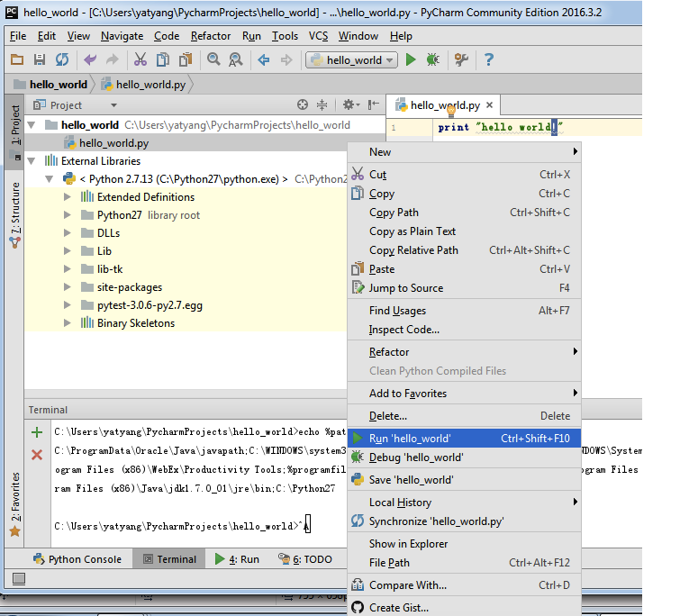The height and width of the screenshot is (616, 680).
Task: Click hello_world.py breadcrumb in navigation bar
Action: 143,84
